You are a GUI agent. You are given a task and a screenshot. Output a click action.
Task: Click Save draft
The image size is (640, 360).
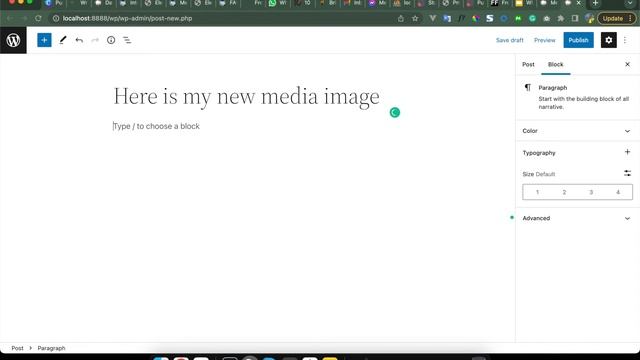(509, 40)
